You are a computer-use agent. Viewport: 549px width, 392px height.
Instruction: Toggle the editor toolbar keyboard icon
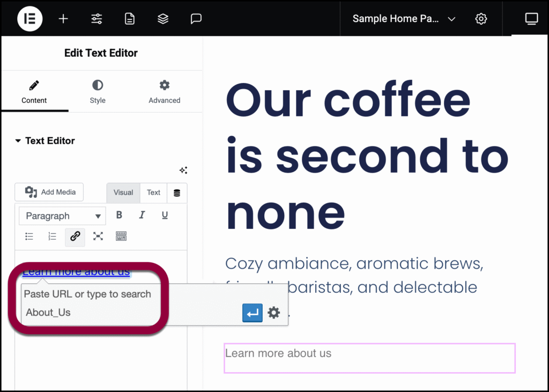pyautogui.click(x=121, y=236)
